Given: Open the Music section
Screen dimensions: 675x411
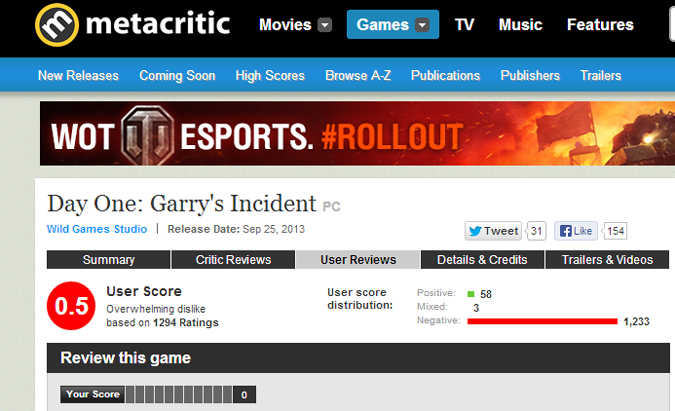Looking at the screenshot, I should 520,25.
